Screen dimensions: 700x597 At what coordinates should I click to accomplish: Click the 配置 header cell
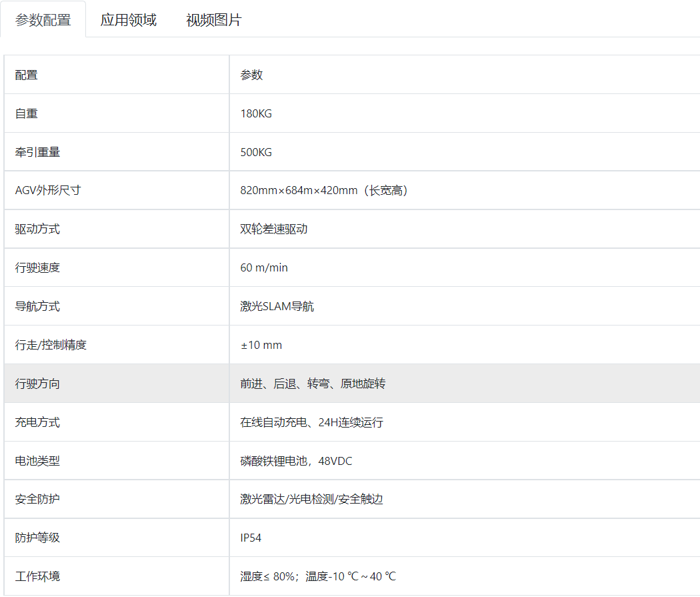pos(27,75)
